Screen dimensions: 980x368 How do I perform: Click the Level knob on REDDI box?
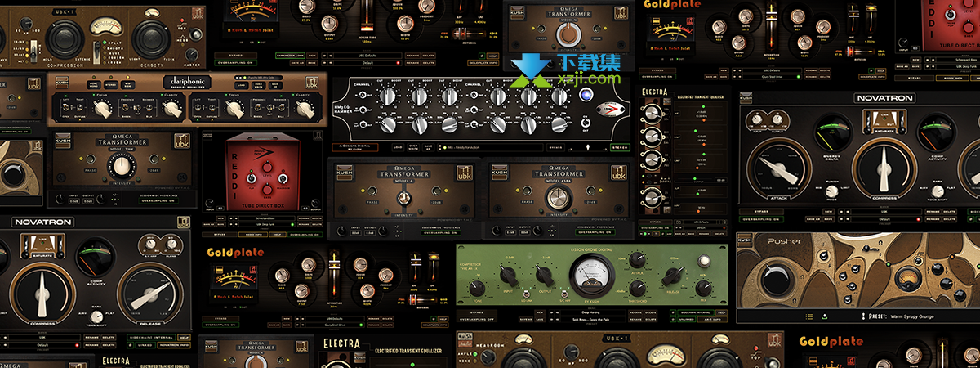point(267,167)
